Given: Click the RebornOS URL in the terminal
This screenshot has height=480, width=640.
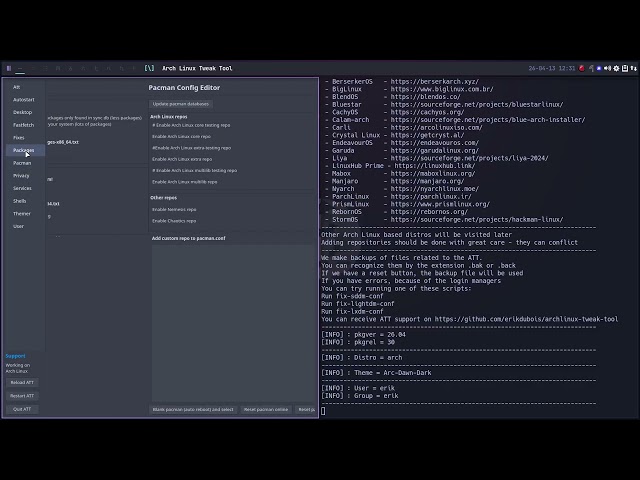Looking at the screenshot, I should pos(429,212).
